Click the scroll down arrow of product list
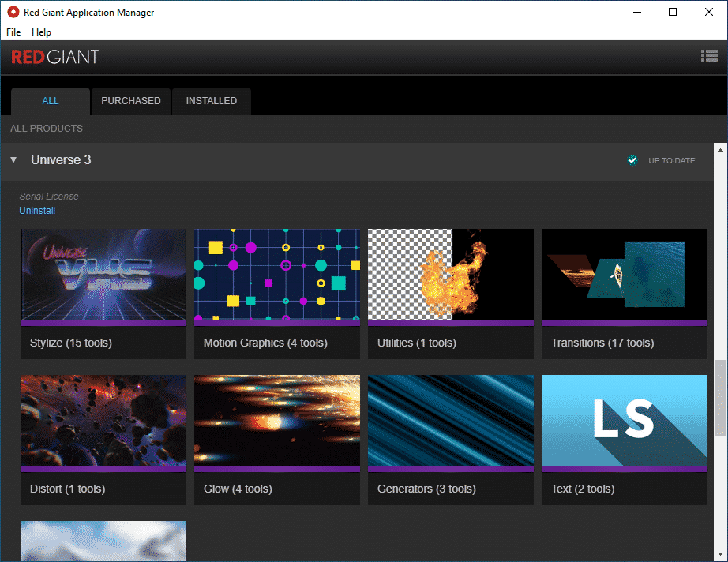The width and height of the screenshot is (728, 562). 720,554
